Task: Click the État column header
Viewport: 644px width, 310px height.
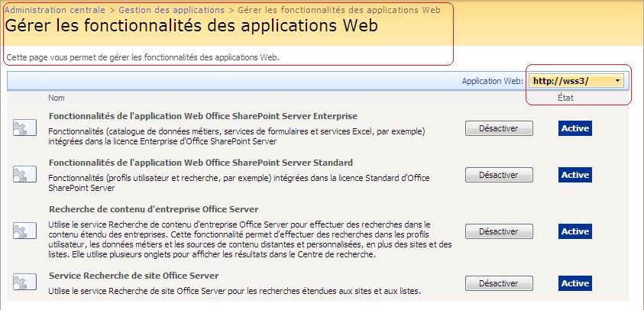Action: (x=566, y=98)
